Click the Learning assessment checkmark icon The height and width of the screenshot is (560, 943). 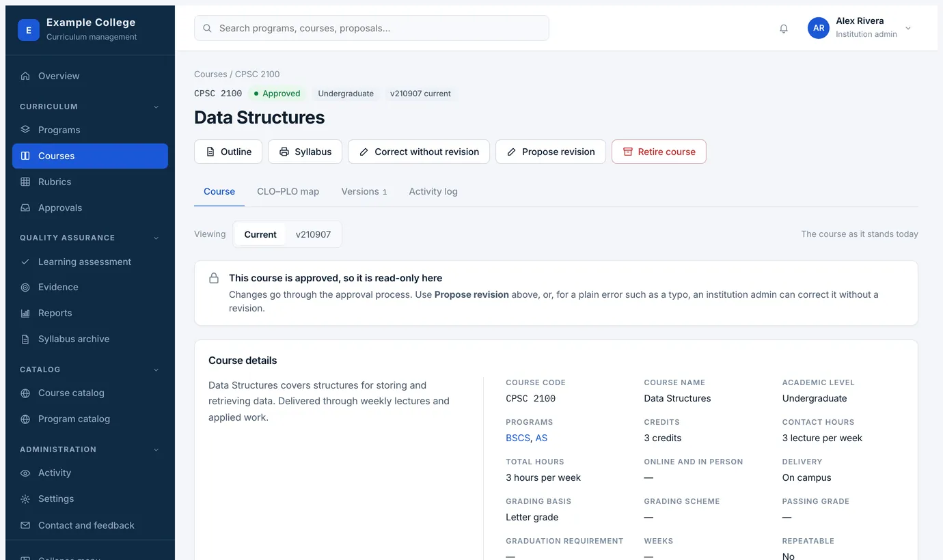(x=25, y=262)
